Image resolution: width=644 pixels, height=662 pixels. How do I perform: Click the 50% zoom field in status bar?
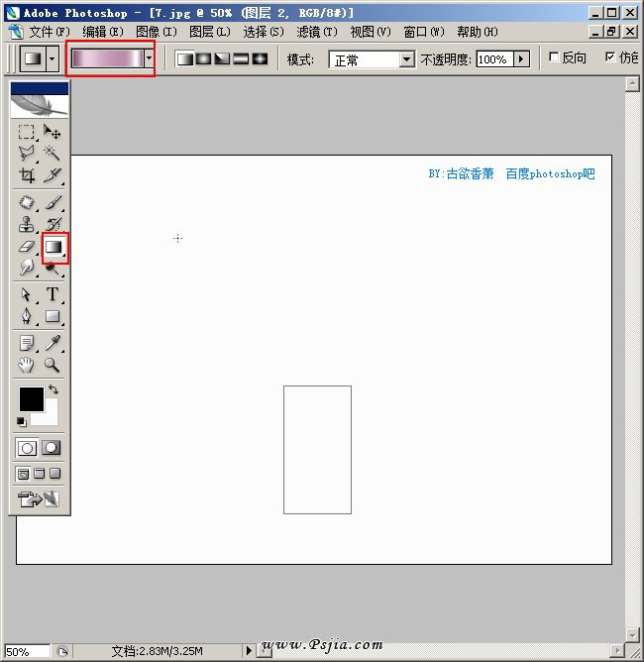(27, 651)
